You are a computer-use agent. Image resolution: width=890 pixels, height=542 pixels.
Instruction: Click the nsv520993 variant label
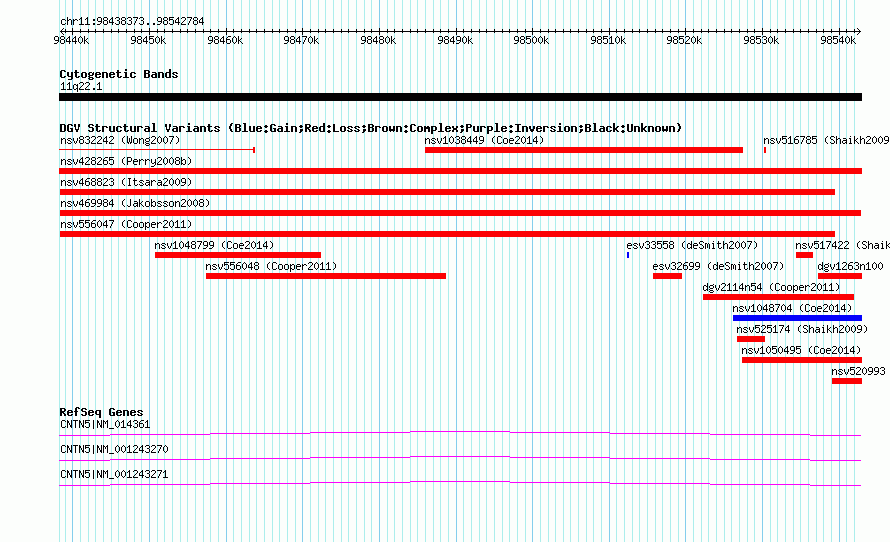(x=858, y=371)
